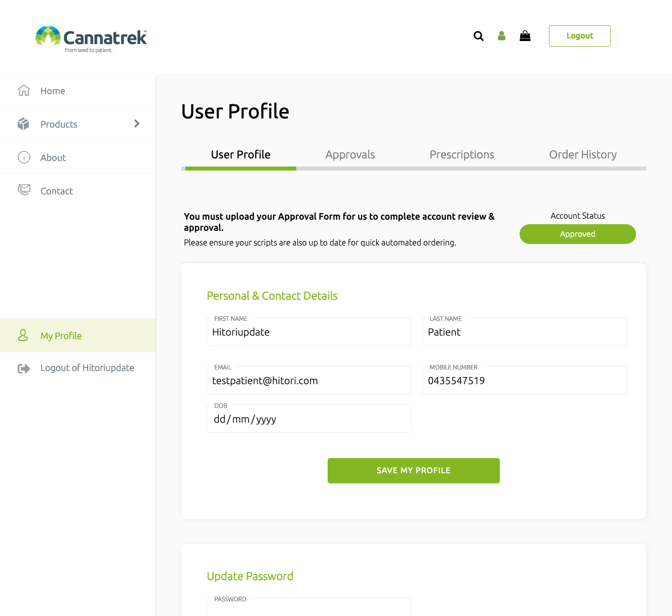Viewport: 672px width, 616px height.
Task: Click the Password input field
Action: tap(309, 607)
